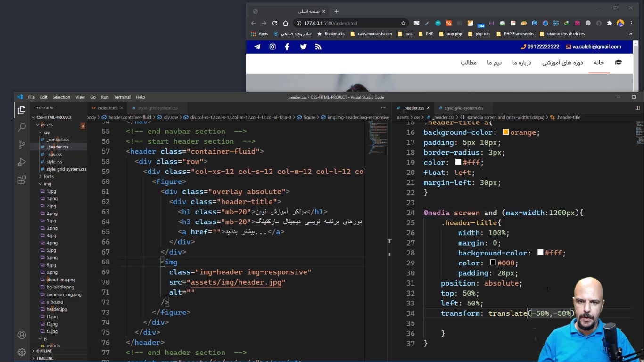Open the Source Control view

click(21, 145)
